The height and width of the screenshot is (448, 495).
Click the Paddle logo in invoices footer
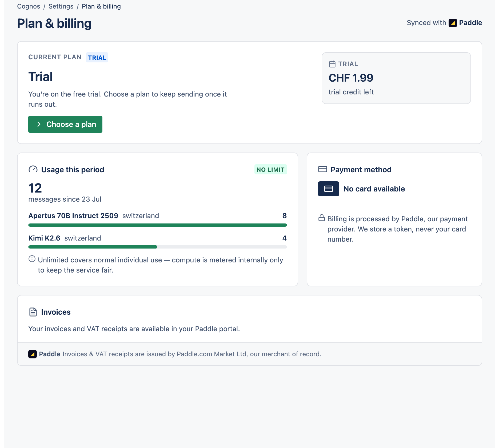point(33,354)
